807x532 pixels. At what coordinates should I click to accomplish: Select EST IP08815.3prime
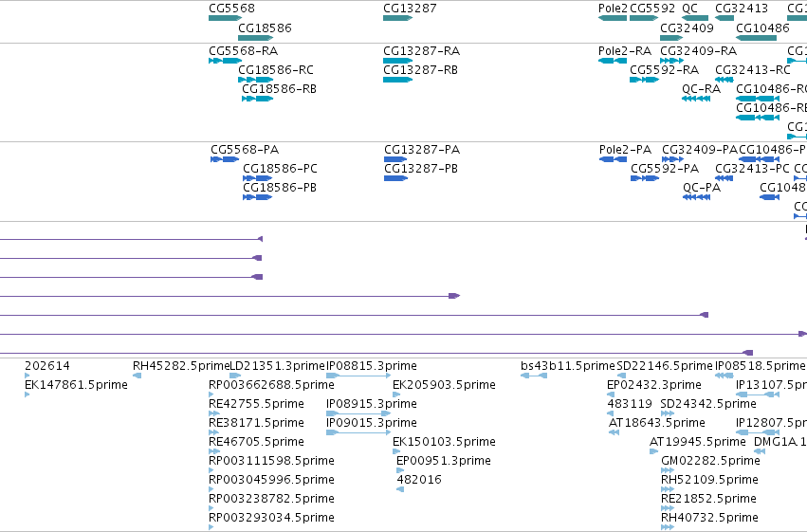tap(371, 366)
